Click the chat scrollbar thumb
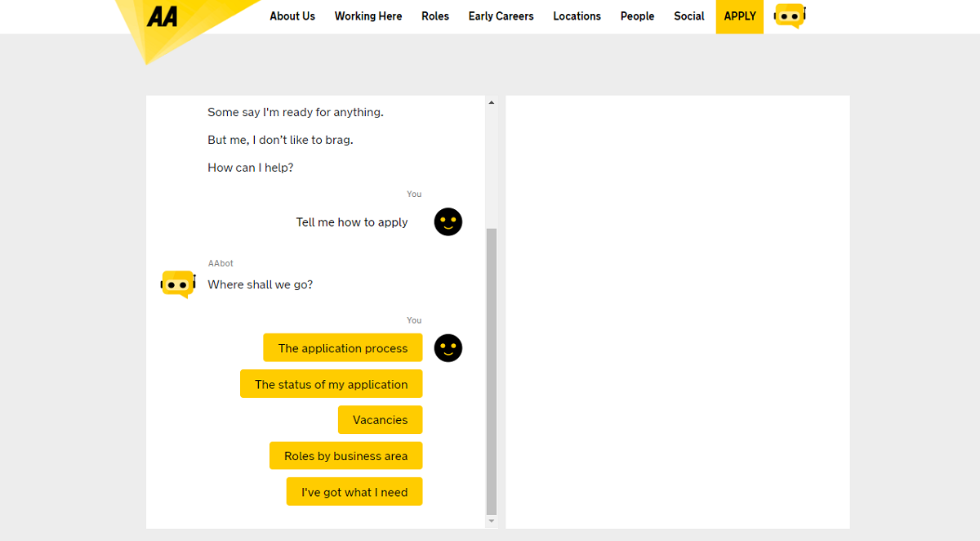Image resolution: width=980 pixels, height=541 pixels. pos(491,371)
